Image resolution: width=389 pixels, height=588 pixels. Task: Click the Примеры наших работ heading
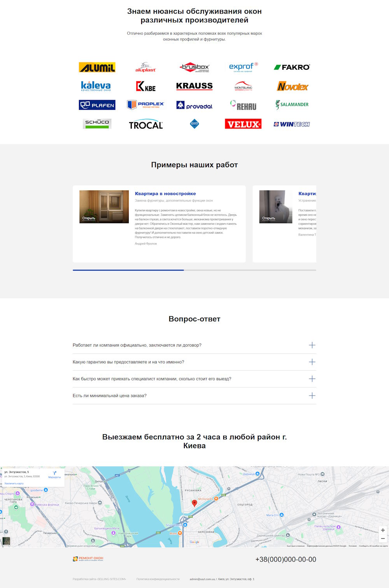point(194,165)
